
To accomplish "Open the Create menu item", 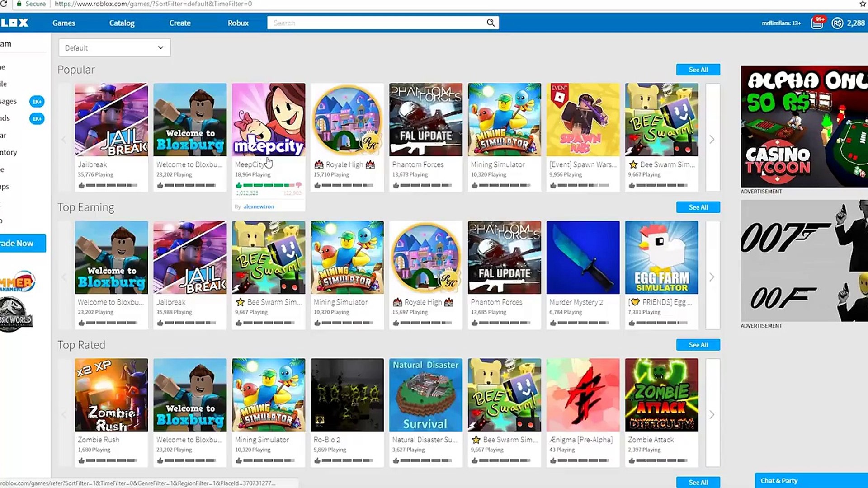I will (179, 23).
